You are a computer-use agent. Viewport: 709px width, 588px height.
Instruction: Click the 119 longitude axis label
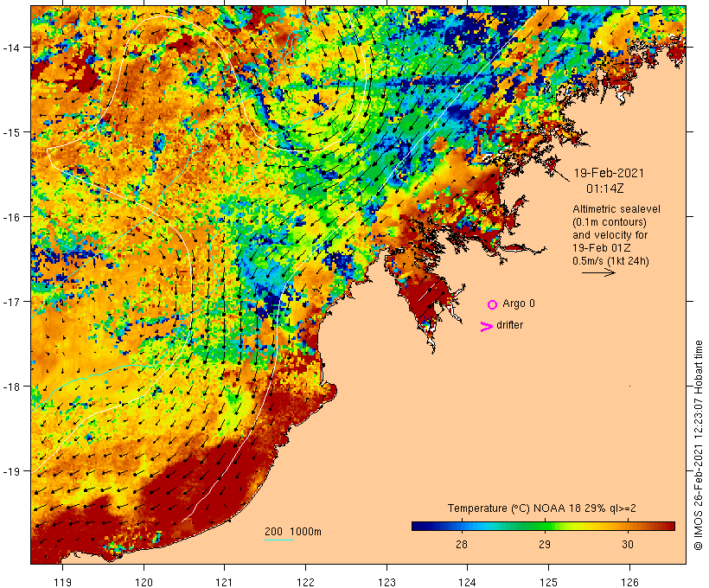tap(62, 582)
